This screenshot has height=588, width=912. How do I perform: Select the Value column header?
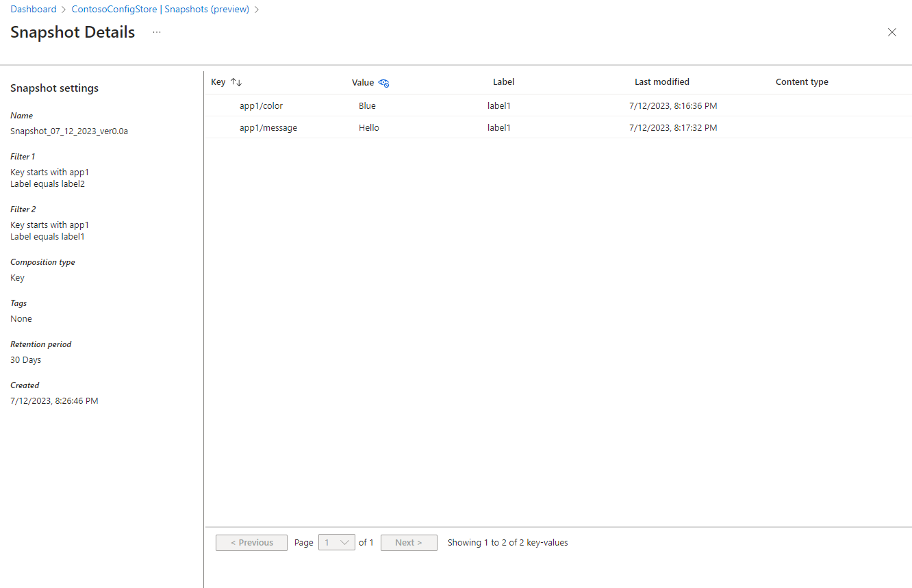click(363, 83)
